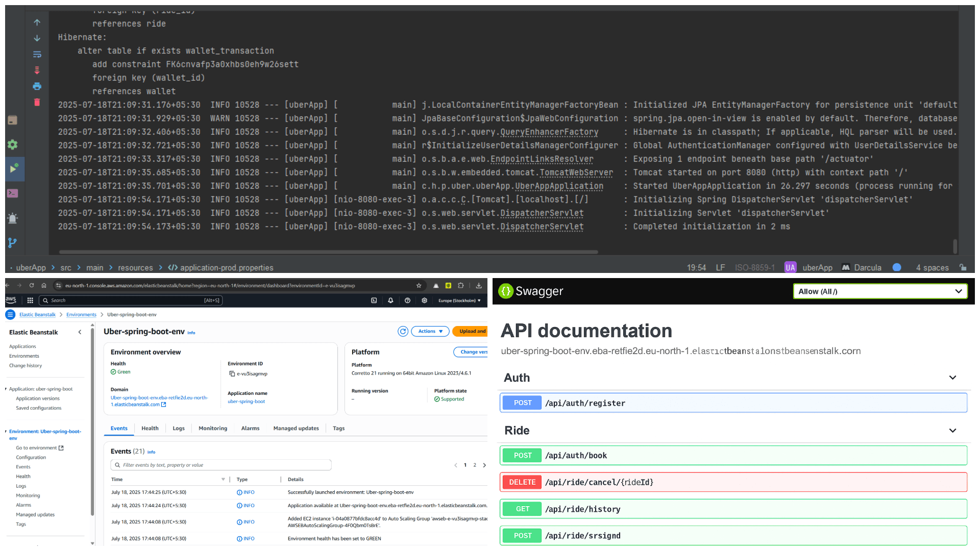
Task: Open the Europe (Stockholm) region dropdown
Action: (x=459, y=300)
